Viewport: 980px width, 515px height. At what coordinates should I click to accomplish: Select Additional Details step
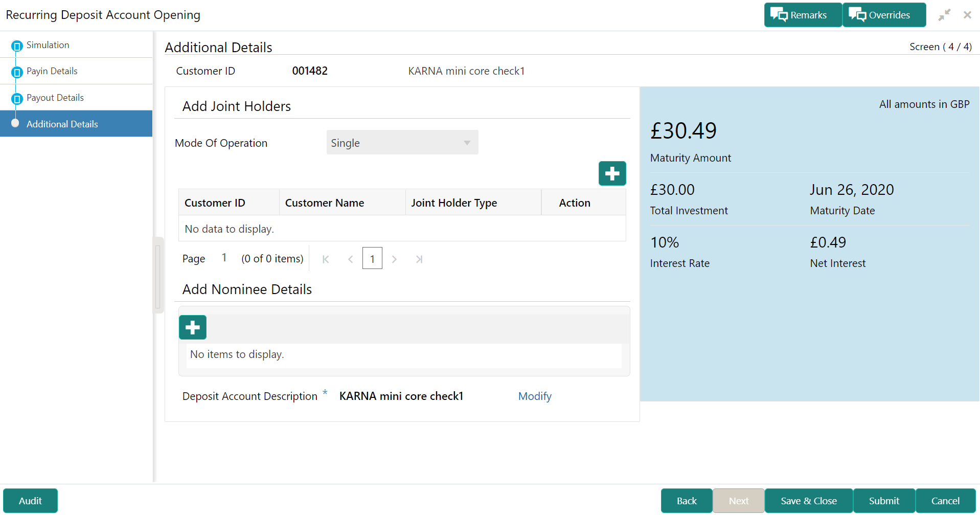[76, 124]
